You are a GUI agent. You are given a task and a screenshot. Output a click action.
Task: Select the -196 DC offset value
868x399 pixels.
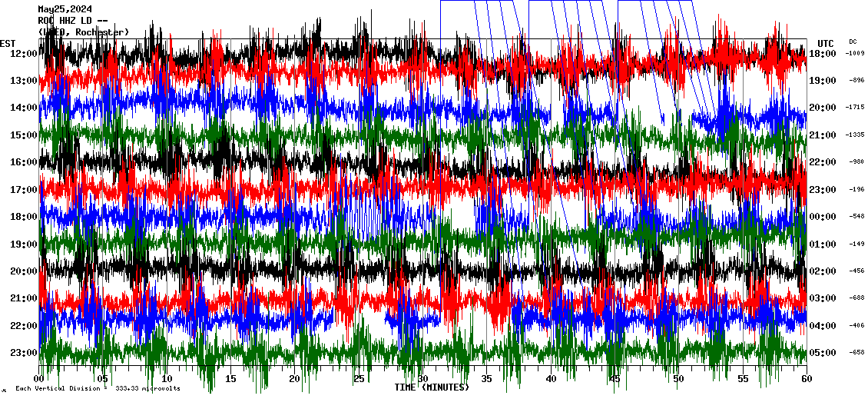click(x=856, y=190)
